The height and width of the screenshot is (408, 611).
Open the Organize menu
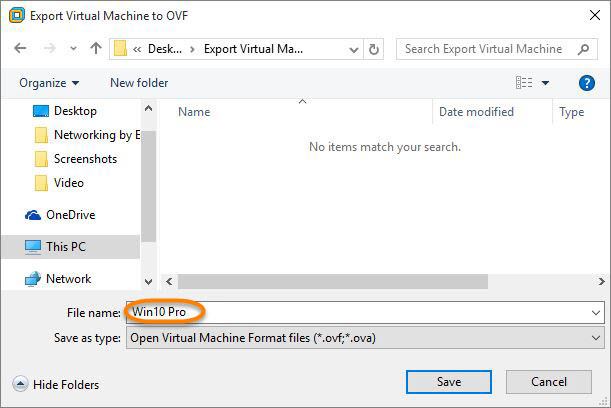[49, 83]
